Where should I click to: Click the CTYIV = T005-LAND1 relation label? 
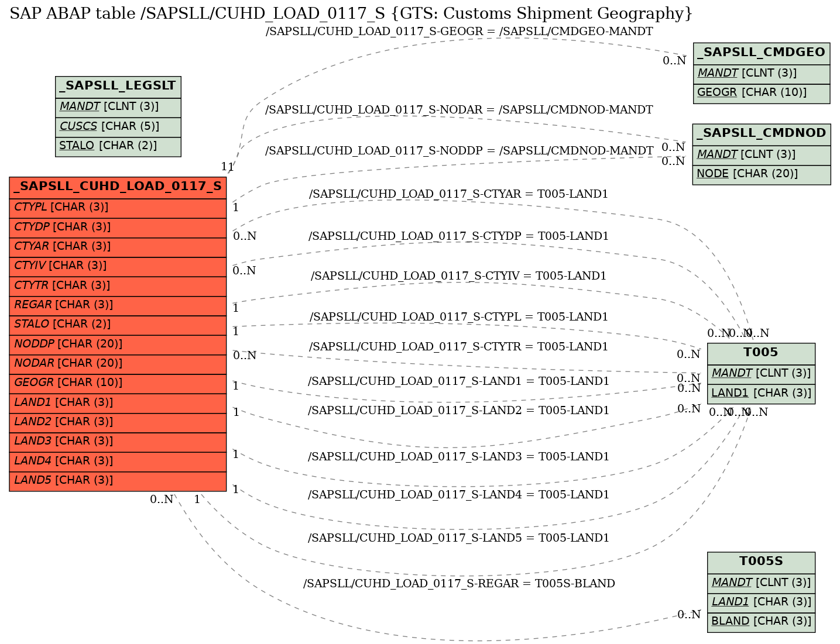click(x=459, y=276)
